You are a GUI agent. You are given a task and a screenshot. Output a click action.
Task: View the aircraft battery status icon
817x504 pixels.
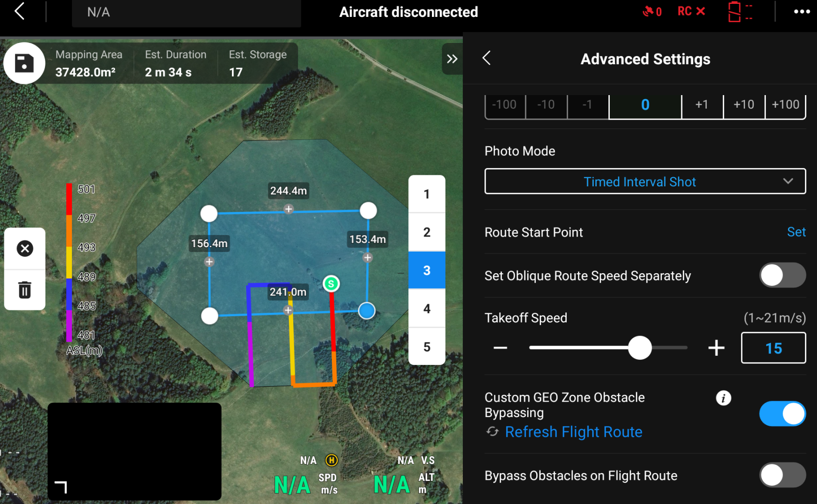[x=740, y=12]
